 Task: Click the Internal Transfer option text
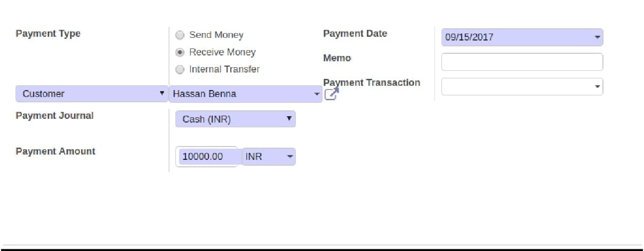click(224, 69)
